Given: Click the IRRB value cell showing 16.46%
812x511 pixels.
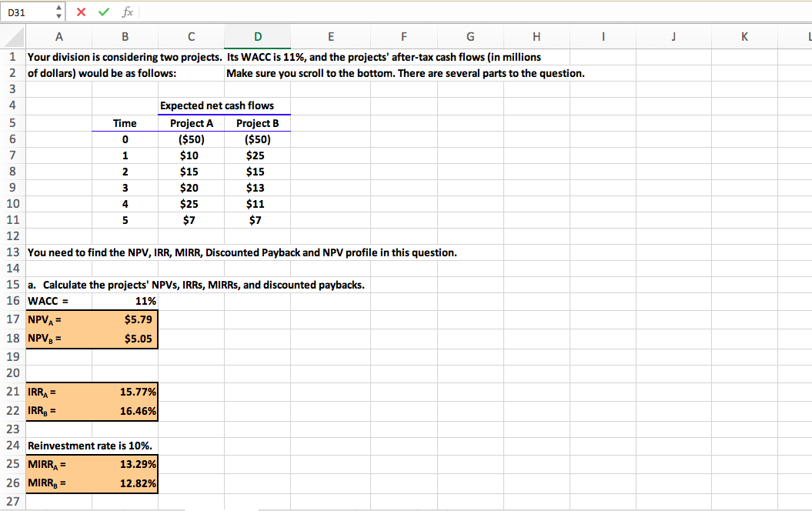Looking at the screenshot, I should 125,410.
